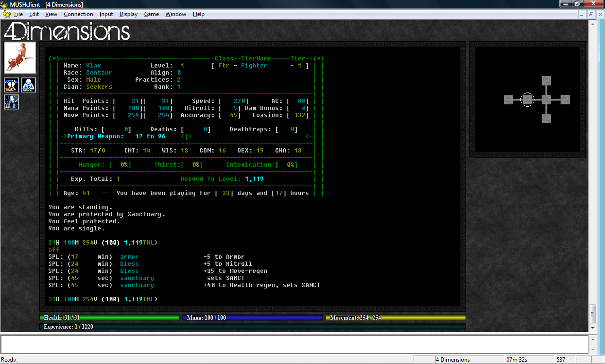Click the centaur character portrait
Viewport: 605px width, 364px height.
point(20,58)
